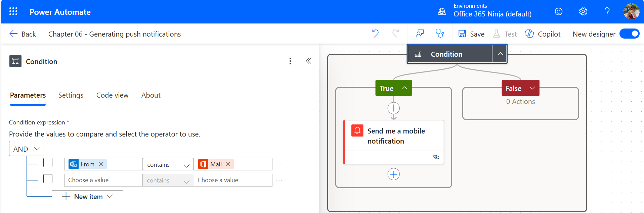
Task: Open the Condition panel three-dot menu
Action: click(x=290, y=61)
